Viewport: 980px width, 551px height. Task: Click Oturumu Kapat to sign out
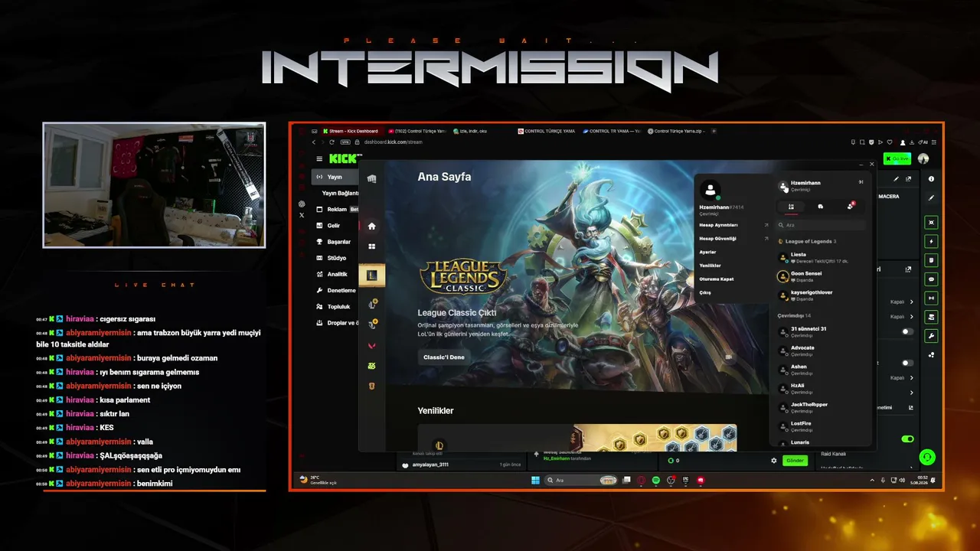[x=717, y=279]
